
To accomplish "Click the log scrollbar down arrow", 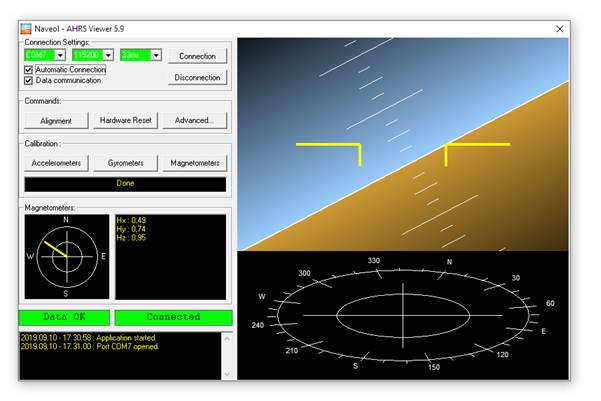I will tap(226, 374).
